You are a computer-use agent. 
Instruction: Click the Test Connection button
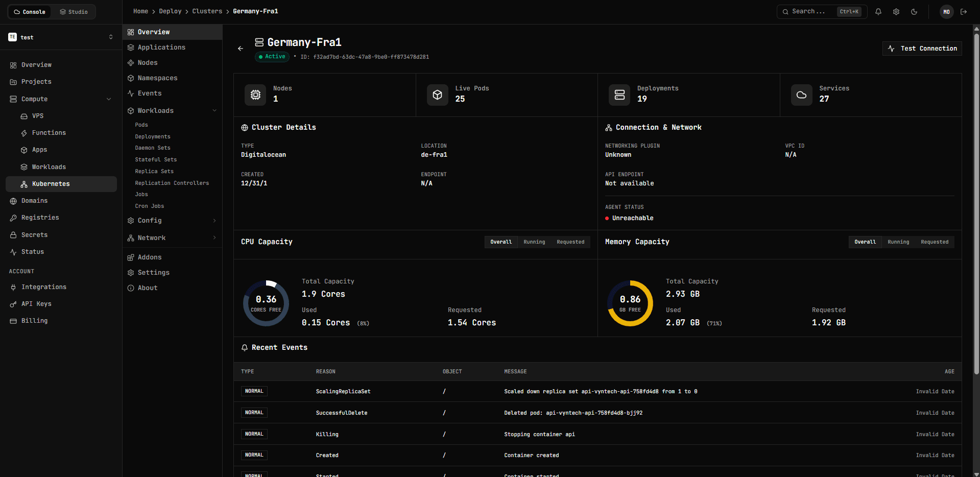pos(922,49)
